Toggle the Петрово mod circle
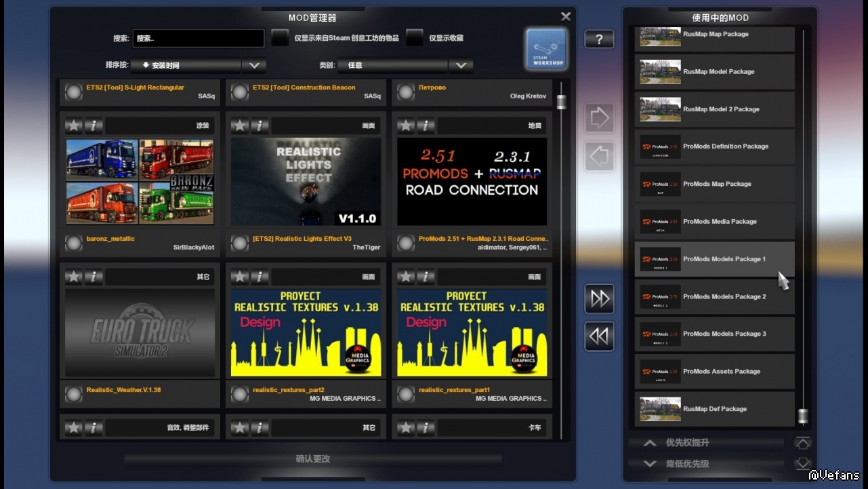 (x=406, y=92)
